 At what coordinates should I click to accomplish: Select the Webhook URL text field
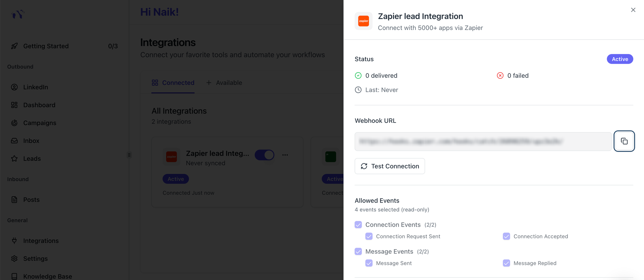tap(483, 141)
